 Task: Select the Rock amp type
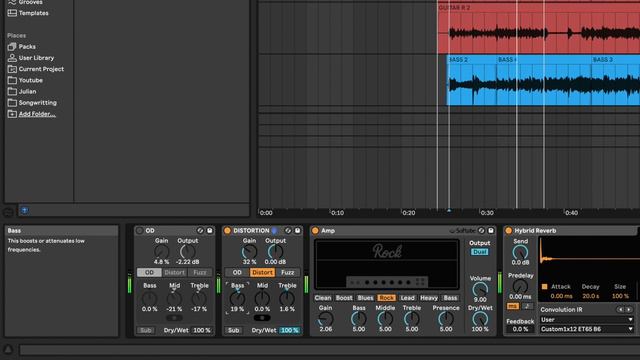(387, 298)
